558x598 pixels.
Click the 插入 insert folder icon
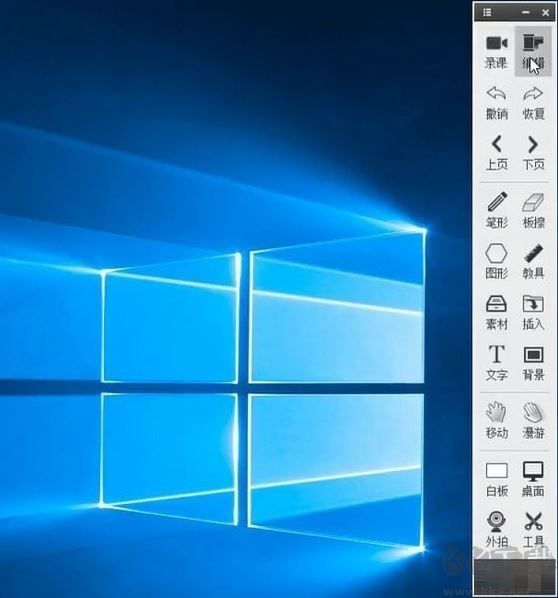533,312
